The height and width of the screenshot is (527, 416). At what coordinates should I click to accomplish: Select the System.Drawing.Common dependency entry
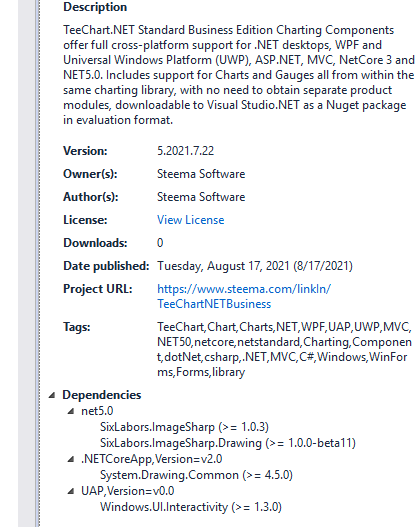click(x=196, y=475)
